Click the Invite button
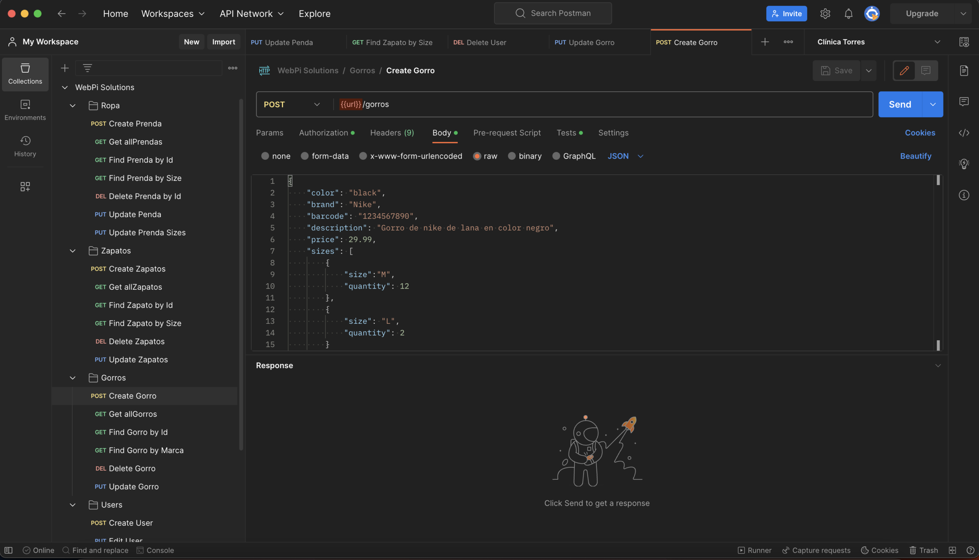Image resolution: width=979 pixels, height=560 pixels. 786,14
